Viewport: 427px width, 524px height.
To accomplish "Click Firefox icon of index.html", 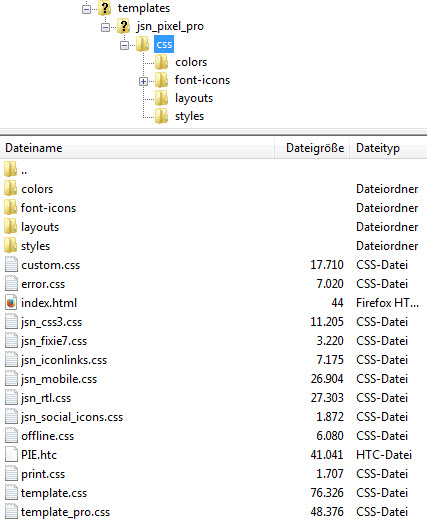I will 11,303.
